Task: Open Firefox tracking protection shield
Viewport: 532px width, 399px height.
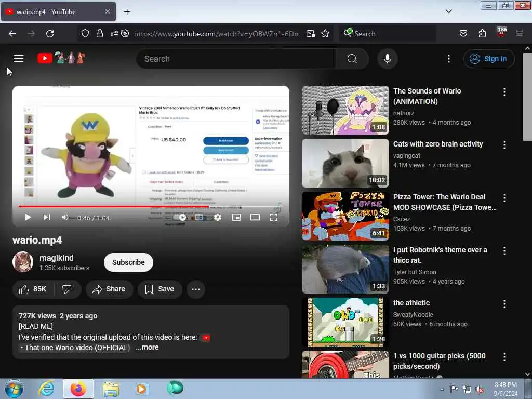Action: coord(85,34)
